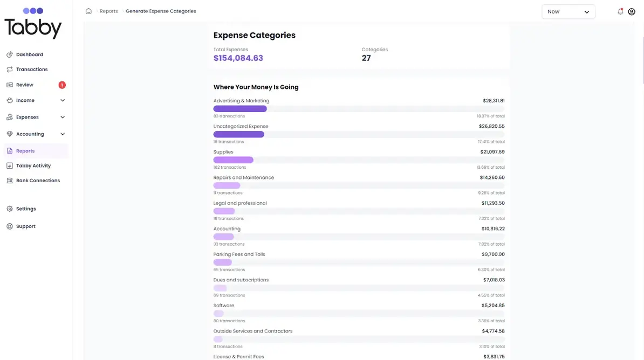Click amount $14,260.60
Image resolution: width=644 pixels, height=360 pixels.
tap(492, 177)
